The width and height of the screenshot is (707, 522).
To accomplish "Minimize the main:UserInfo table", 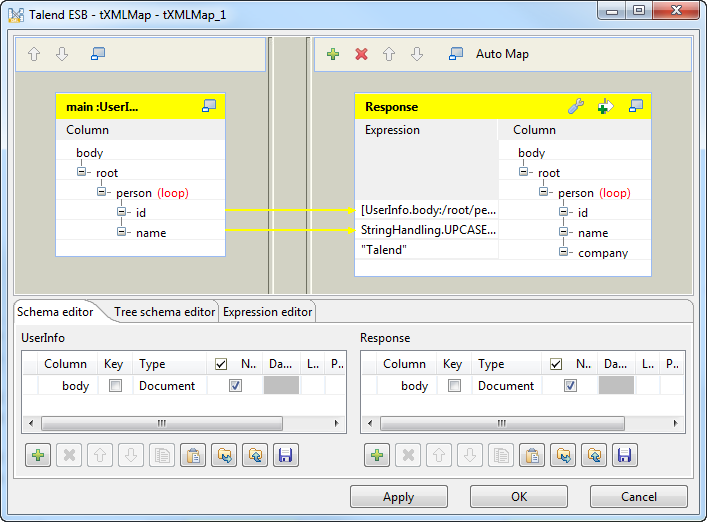I will click(209, 106).
